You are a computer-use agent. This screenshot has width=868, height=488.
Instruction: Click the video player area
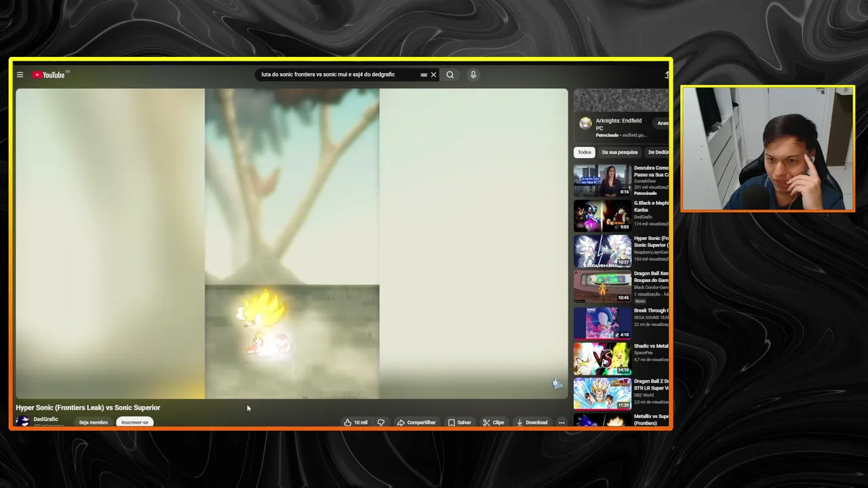292,243
